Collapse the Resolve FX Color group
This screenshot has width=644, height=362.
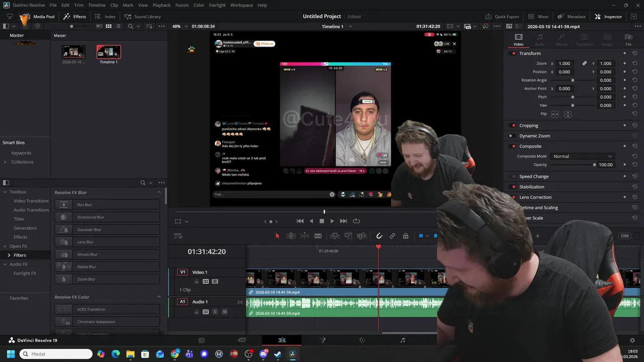159,297
